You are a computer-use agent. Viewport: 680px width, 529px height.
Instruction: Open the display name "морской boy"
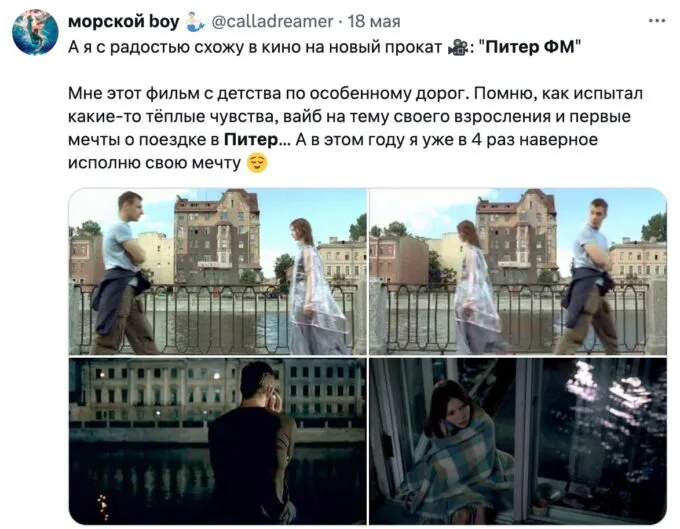click(124, 21)
